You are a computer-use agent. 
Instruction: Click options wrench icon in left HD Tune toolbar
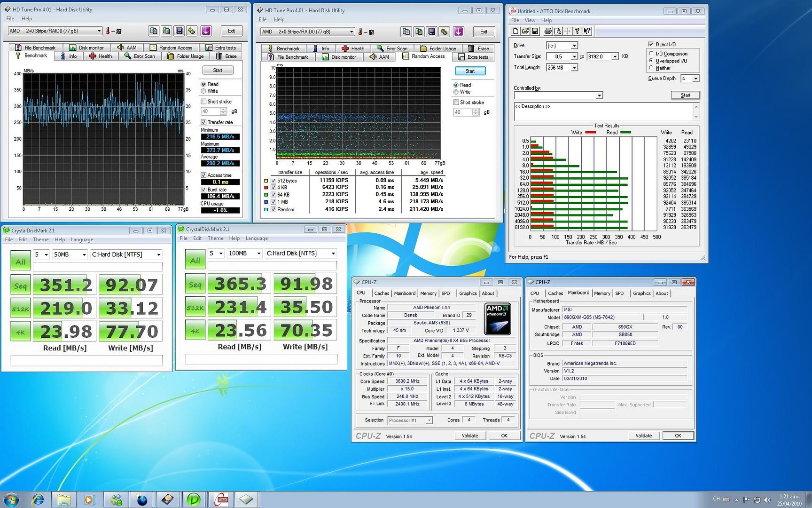pyautogui.click(x=192, y=31)
